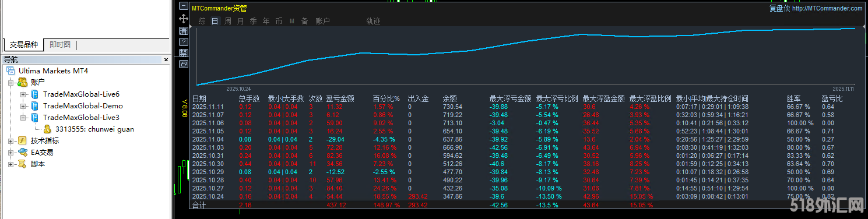Switch to the 交易品种 tab
This screenshot has width=868, height=219.
tap(24, 45)
